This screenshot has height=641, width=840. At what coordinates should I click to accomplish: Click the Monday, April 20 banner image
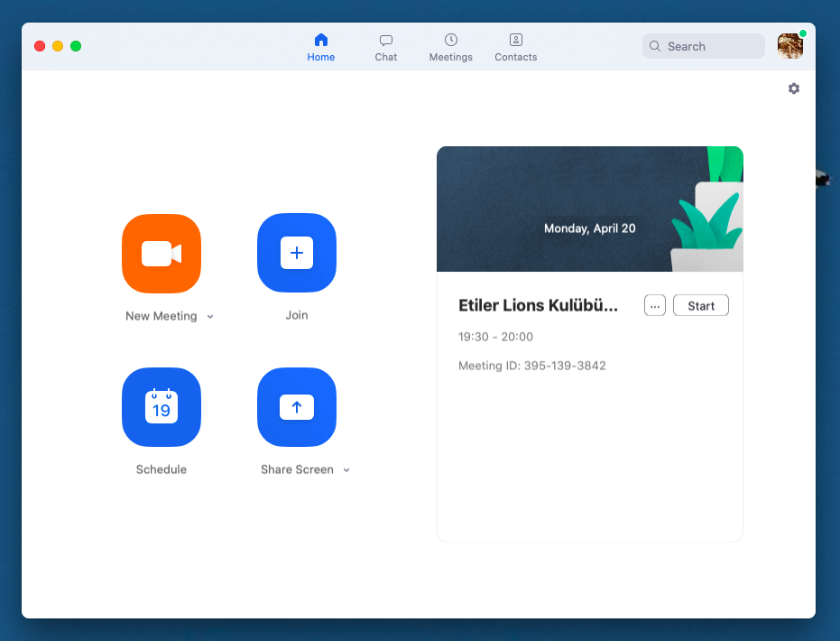coord(590,209)
